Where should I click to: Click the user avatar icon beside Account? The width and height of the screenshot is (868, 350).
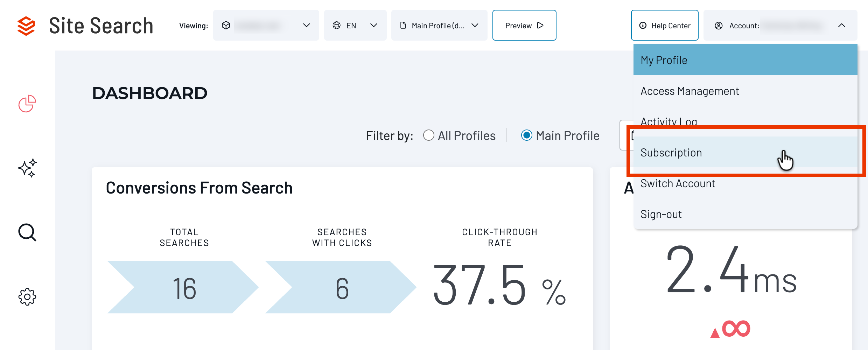pos(719,26)
